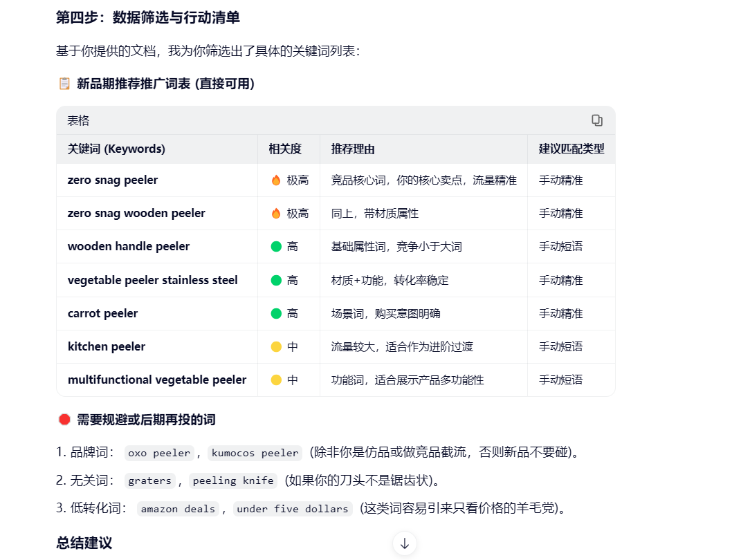Viewport: 741px width, 560px height.
Task: Click the yellow dot in multifunctional vegetable peeler row
Action: click(276, 380)
